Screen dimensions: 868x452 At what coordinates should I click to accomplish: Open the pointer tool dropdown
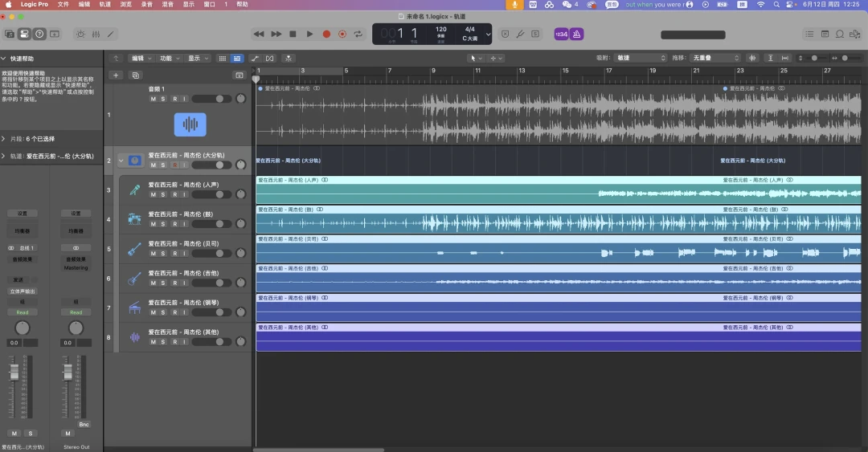point(476,58)
